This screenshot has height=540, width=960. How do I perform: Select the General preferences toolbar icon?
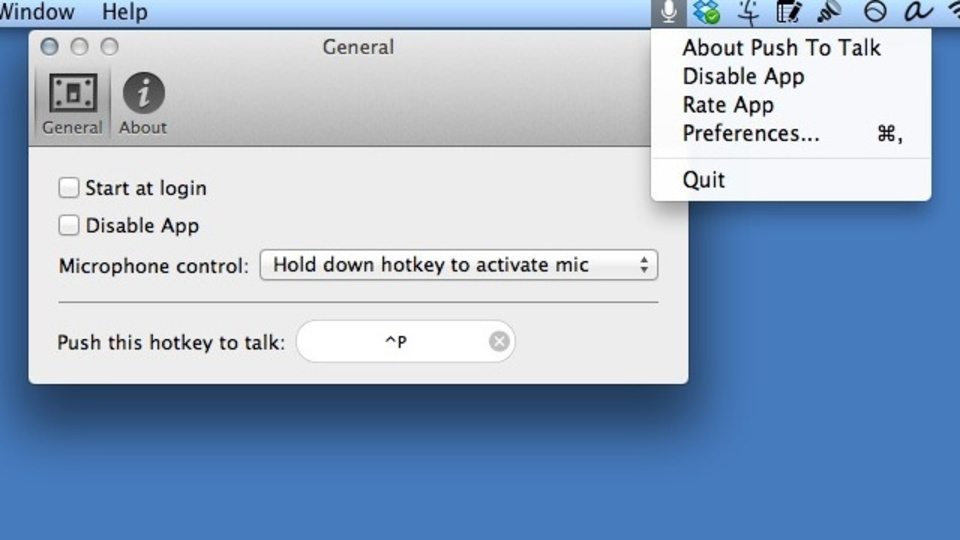72,104
